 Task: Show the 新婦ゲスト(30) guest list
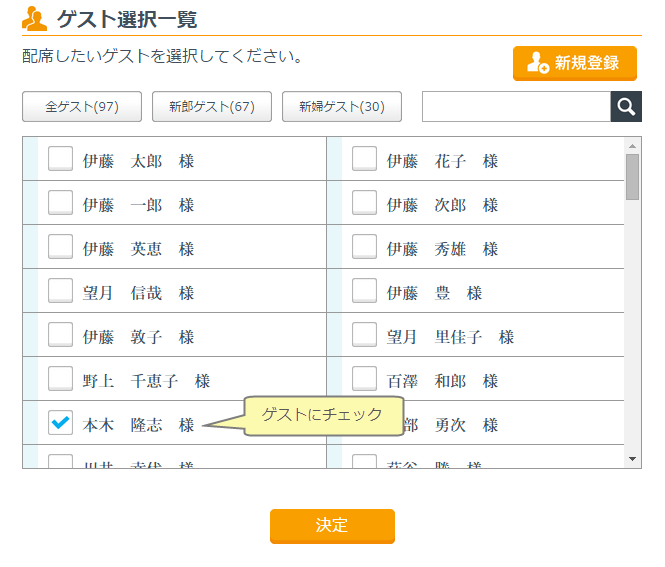(x=342, y=107)
